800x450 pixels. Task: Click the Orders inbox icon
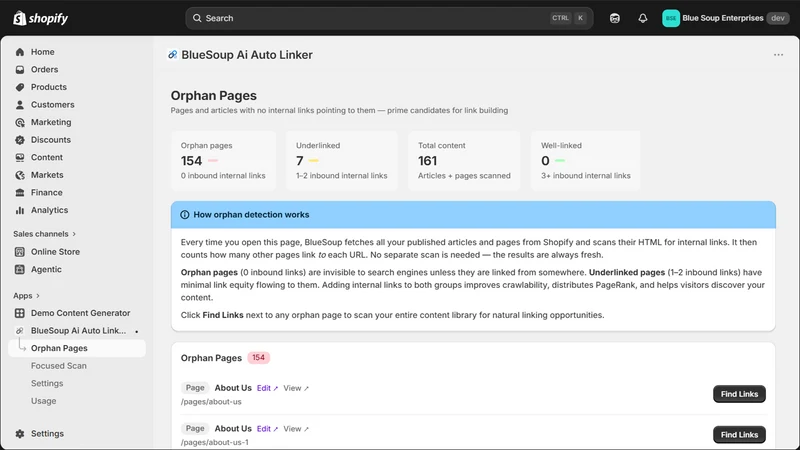20,69
